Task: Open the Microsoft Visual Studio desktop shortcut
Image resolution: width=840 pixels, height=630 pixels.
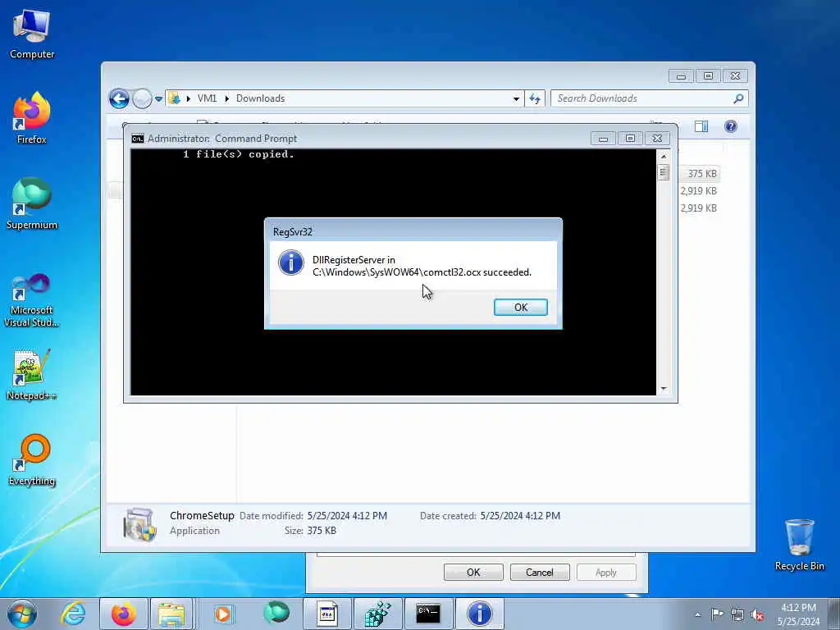Action: (x=32, y=300)
